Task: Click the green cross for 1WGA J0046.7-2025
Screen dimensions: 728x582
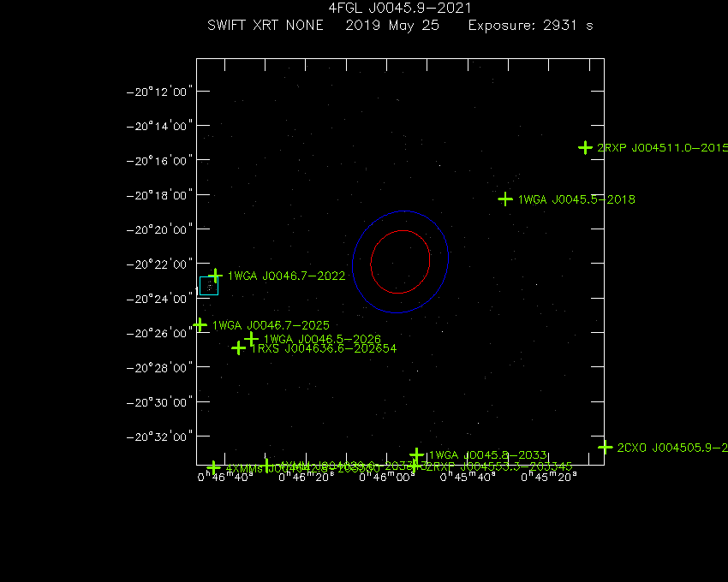Action: (x=200, y=325)
